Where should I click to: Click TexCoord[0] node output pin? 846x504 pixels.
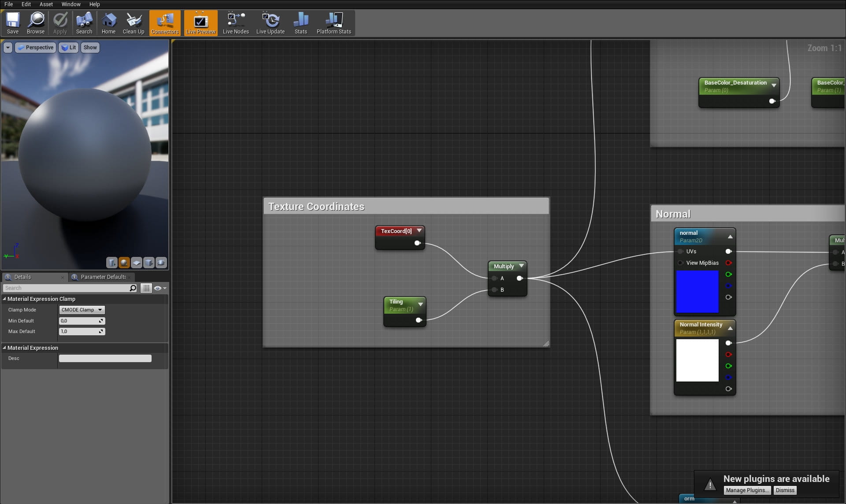coord(417,243)
